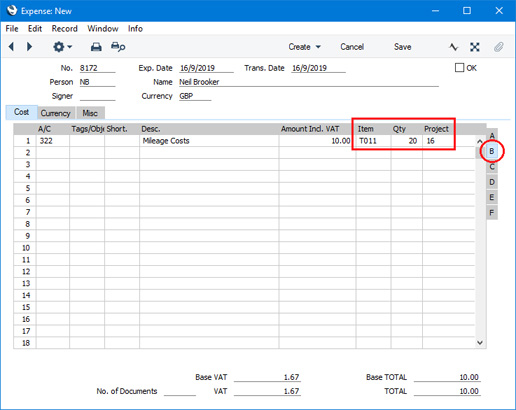516x410 pixels.
Task: Go to previous record arrow
Action: tap(11, 47)
